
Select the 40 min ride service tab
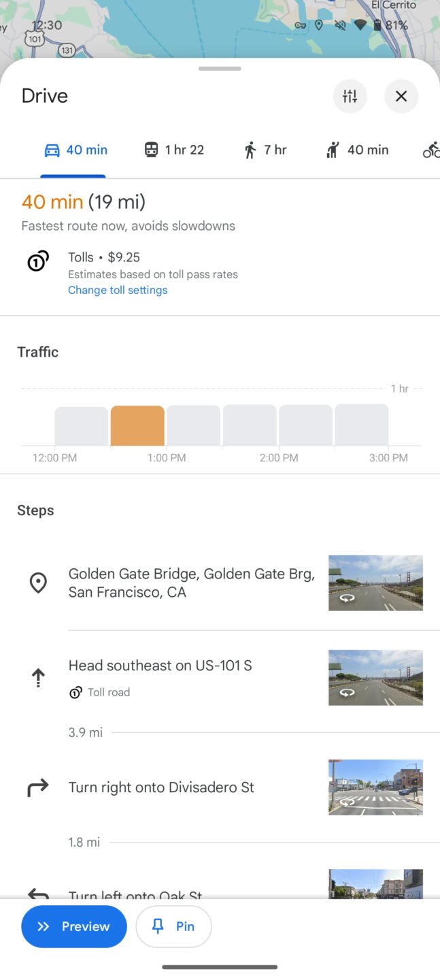point(356,149)
